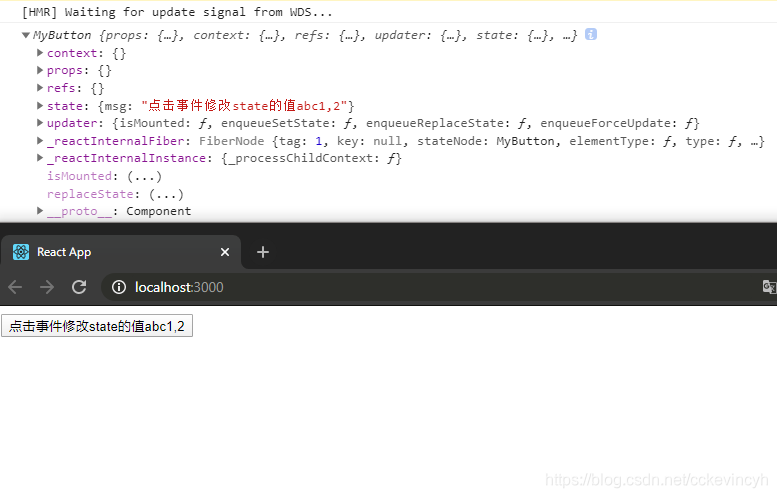The width and height of the screenshot is (777, 498).
Task: Click _processChildContext function preview
Action: (x=312, y=158)
